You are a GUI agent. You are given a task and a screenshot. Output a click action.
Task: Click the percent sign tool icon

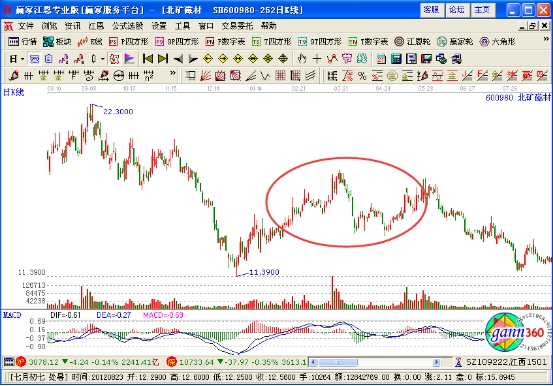coord(362,76)
